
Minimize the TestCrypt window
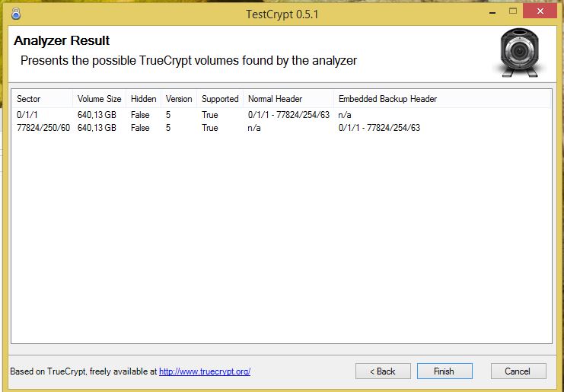492,11
